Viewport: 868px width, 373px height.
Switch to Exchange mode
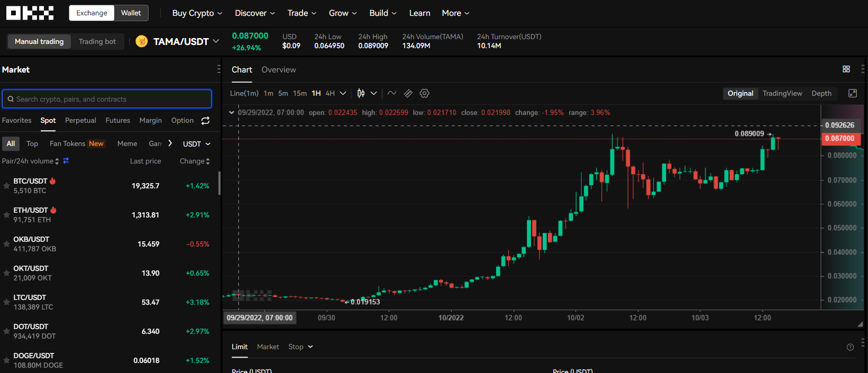pyautogui.click(x=92, y=13)
